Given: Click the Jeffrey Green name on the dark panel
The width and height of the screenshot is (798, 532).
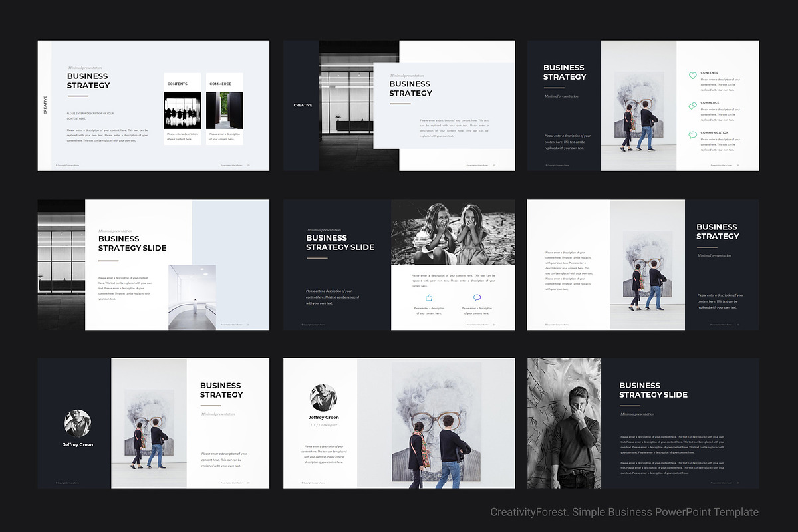Looking at the screenshot, I should click(78, 444).
